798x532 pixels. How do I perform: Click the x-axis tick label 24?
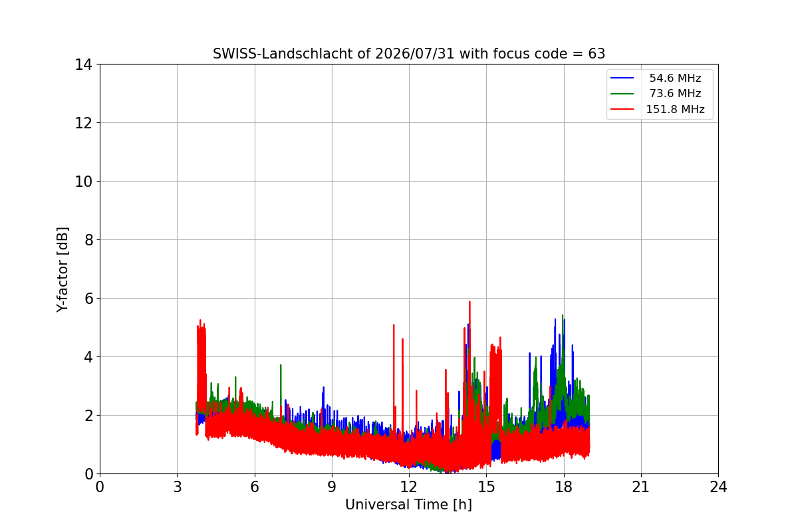tap(718, 487)
